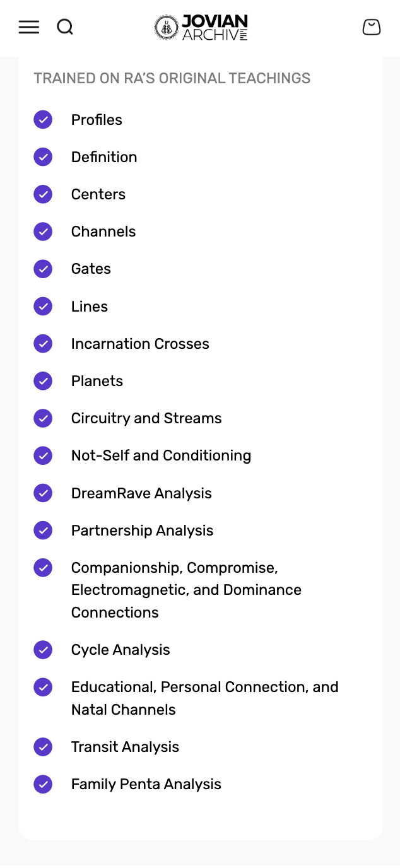Screen dimensions: 400x868
Task: Click the checkmark beside Transit Analysis
Action: pos(43,747)
